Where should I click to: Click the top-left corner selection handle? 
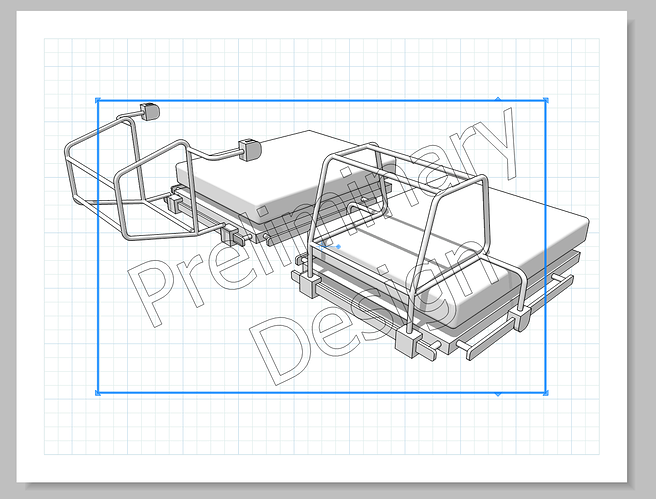click(98, 100)
